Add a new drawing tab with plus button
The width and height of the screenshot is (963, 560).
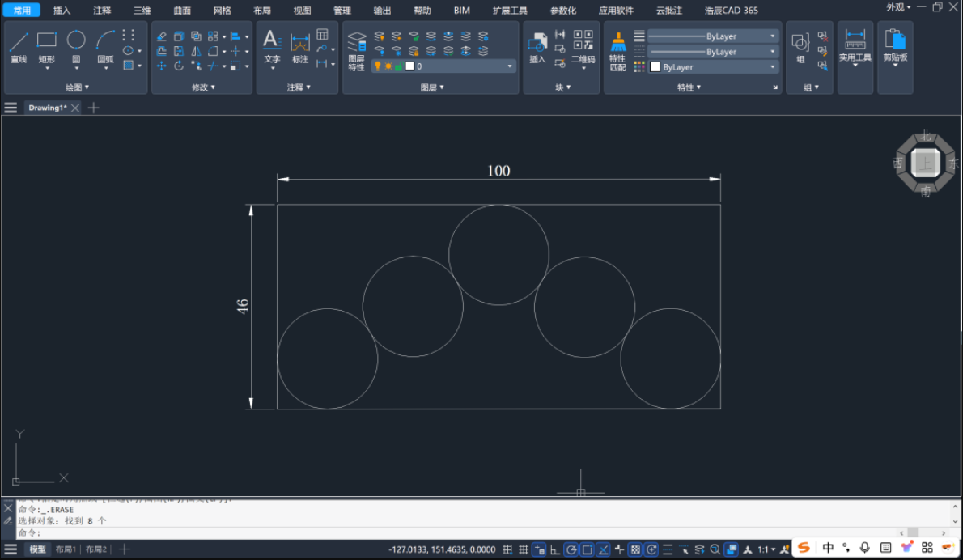pyautogui.click(x=93, y=108)
